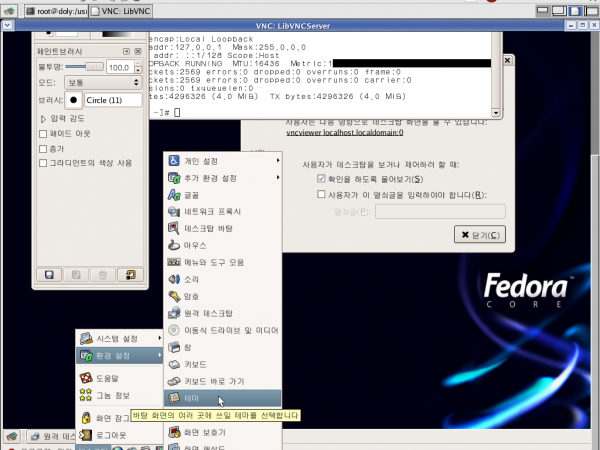Open the paintbrush panel tab menu button

point(126,51)
